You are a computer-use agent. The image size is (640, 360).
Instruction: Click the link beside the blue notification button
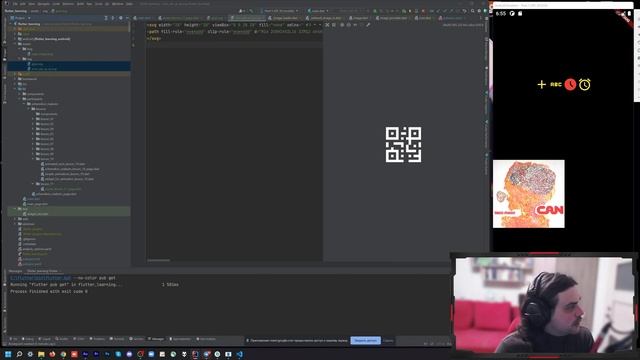coord(388,340)
